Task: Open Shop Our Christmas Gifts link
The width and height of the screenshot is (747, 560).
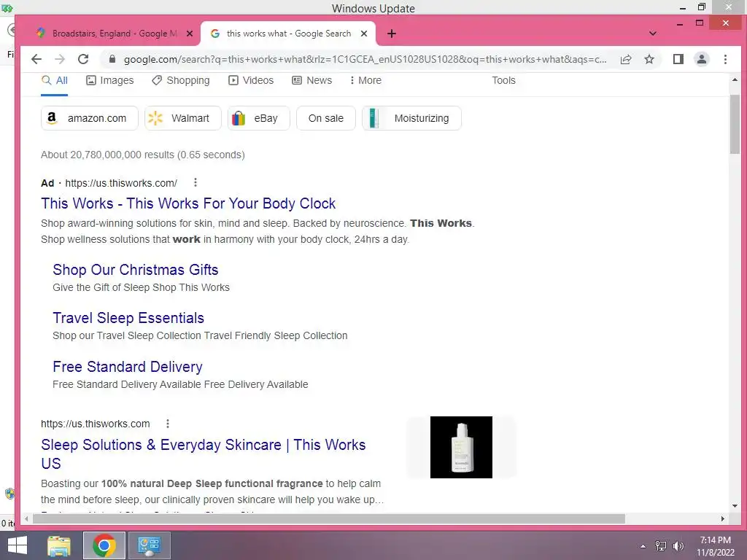Action: (x=135, y=270)
